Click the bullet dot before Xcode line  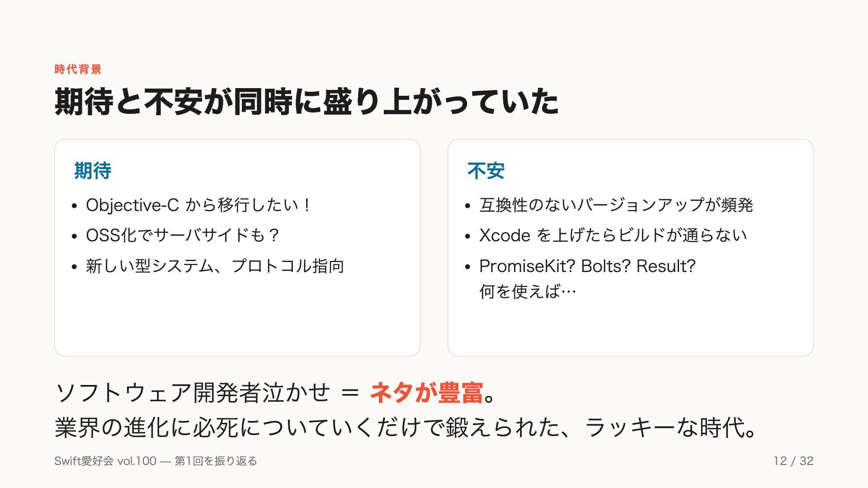pyautogui.click(x=468, y=236)
